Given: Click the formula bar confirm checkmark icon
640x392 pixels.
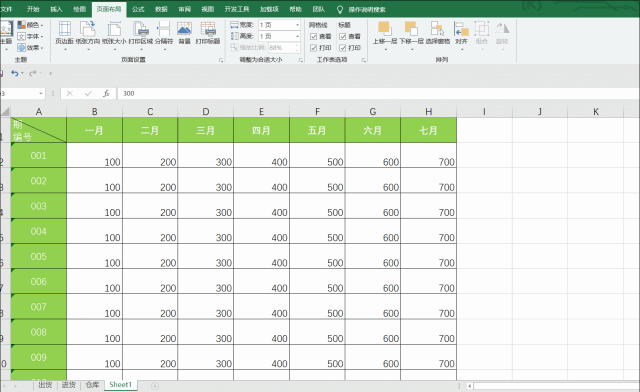Looking at the screenshot, I should pos(88,94).
